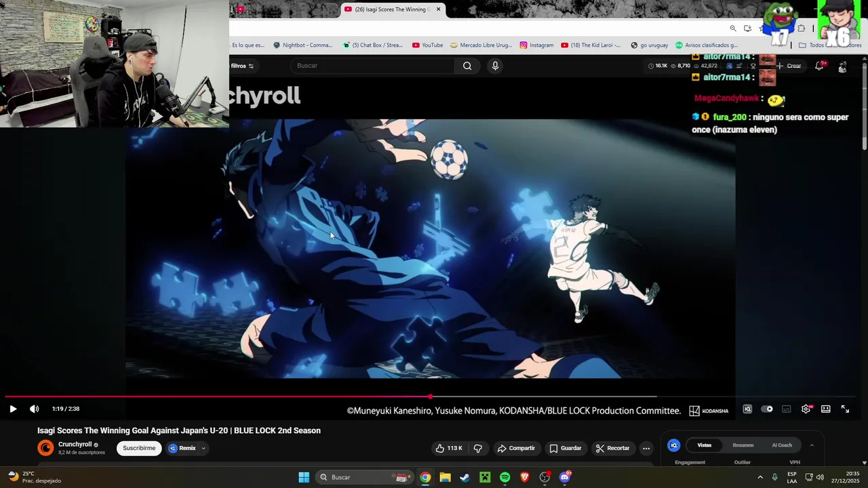
Task: Open the YouTube account avatar menu
Action: [x=842, y=66]
